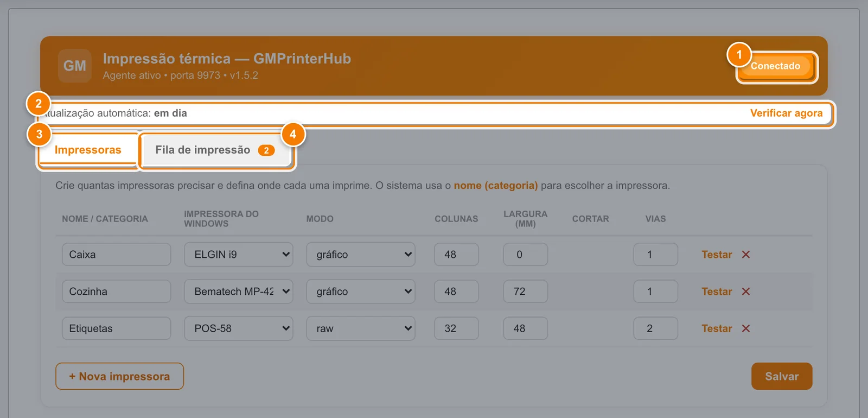
Task: Run Testar on the Etiquetas printer
Action: click(x=717, y=328)
